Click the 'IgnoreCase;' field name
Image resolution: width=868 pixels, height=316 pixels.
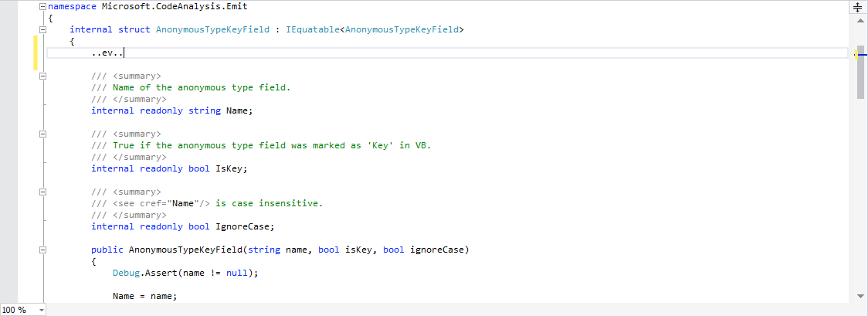[x=246, y=227]
